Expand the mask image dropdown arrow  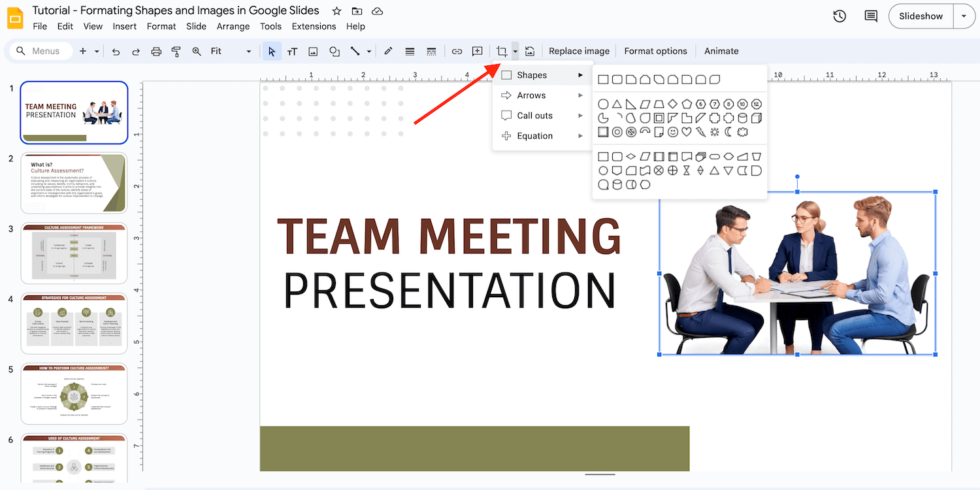pyautogui.click(x=515, y=51)
